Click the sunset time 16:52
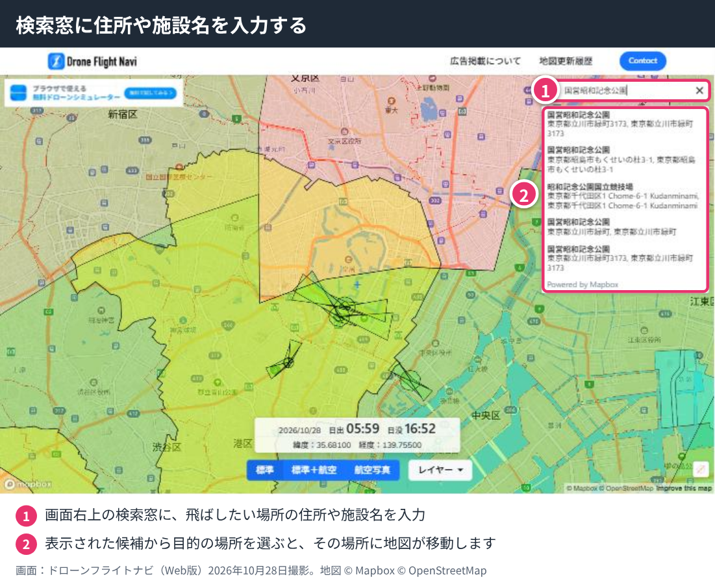This screenshot has height=588, width=715. (420, 428)
